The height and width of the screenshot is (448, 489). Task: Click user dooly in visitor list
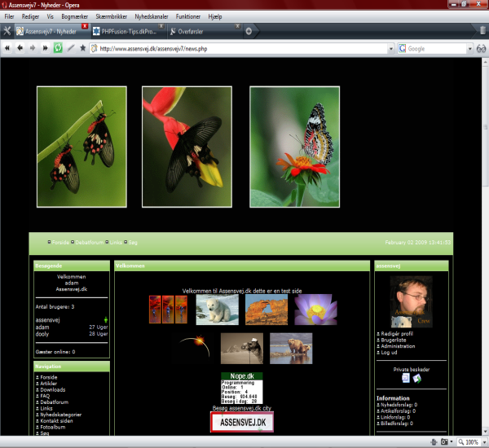tap(42, 334)
